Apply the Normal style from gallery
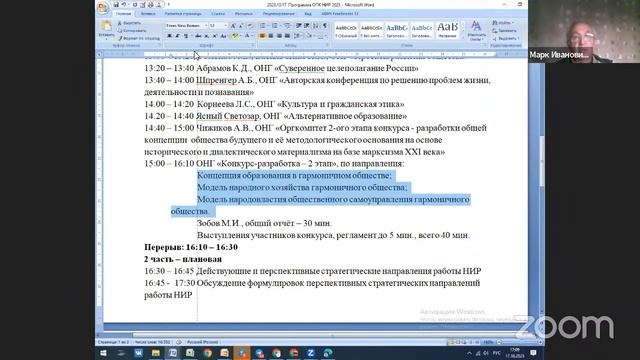 346,31
